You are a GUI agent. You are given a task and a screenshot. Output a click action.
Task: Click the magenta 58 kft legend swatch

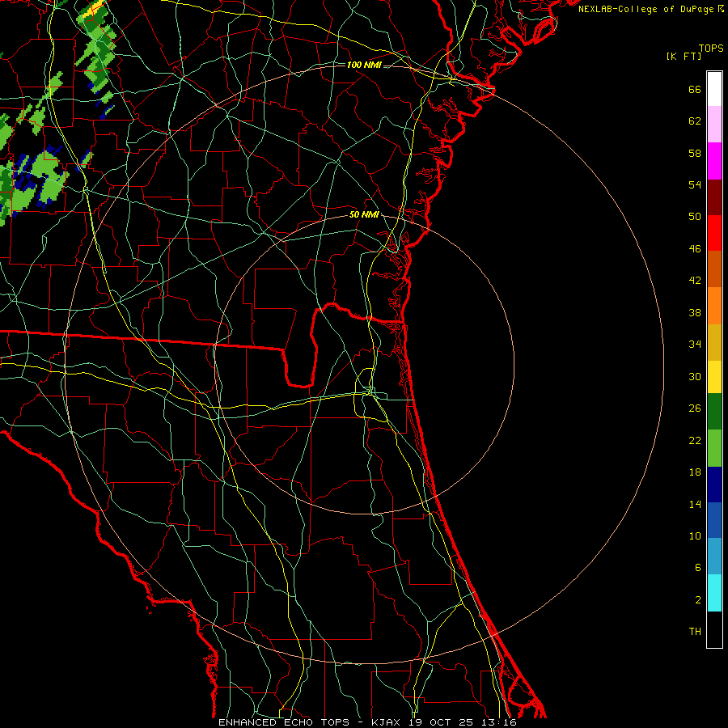[x=714, y=161]
